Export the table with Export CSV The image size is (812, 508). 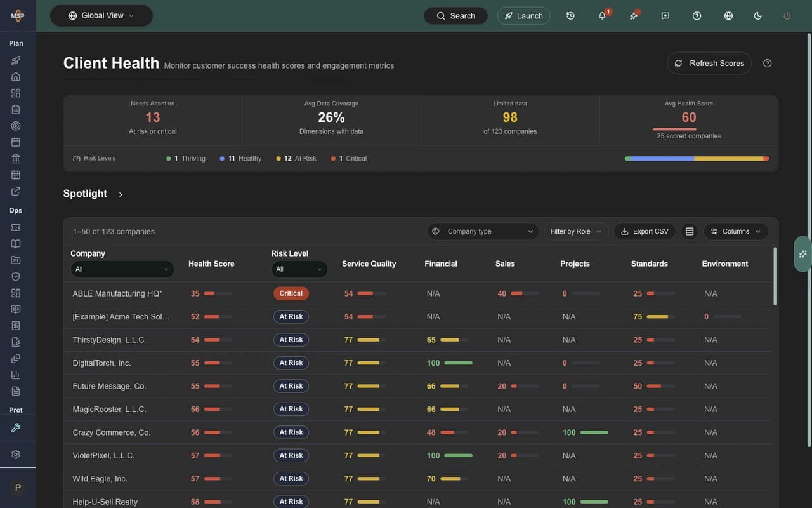point(645,231)
